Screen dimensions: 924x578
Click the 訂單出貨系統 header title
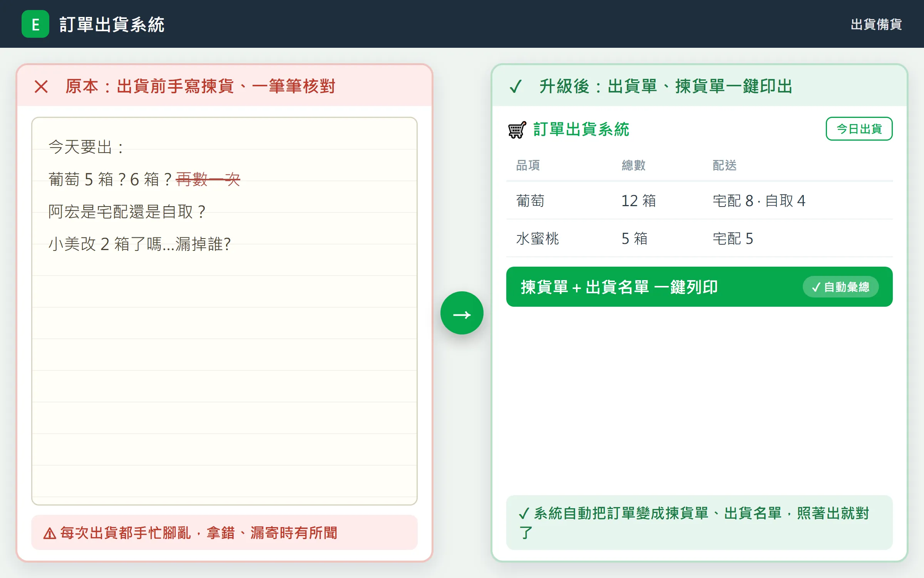click(x=112, y=24)
